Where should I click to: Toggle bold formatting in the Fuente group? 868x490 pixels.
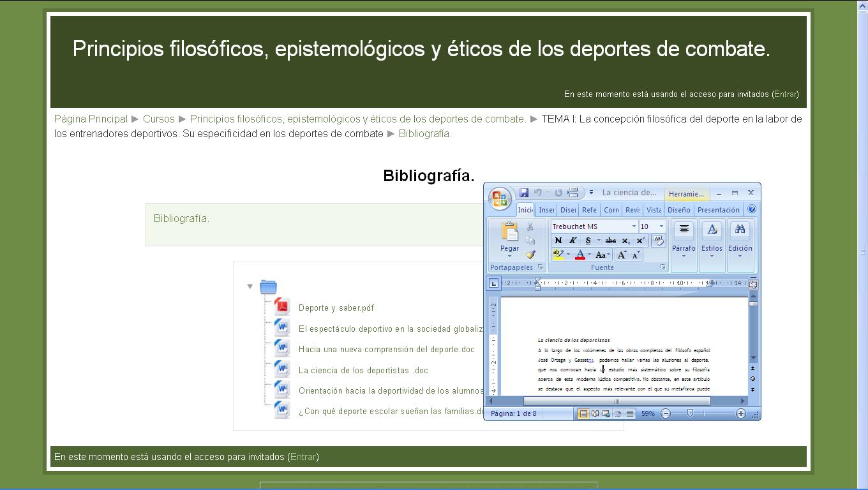coord(558,240)
